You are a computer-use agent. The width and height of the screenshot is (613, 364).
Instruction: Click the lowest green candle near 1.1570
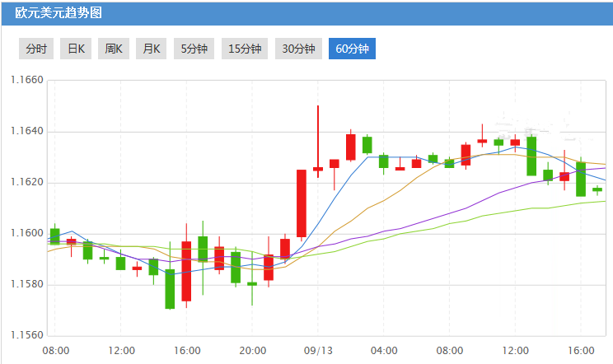(x=170, y=288)
